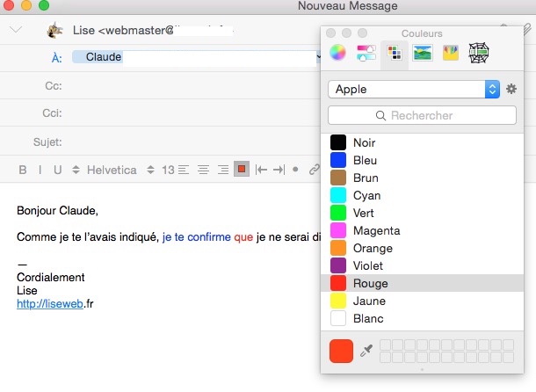This screenshot has height=392, width=536.
Task: Click the text color button in format bar
Action: pos(241,170)
